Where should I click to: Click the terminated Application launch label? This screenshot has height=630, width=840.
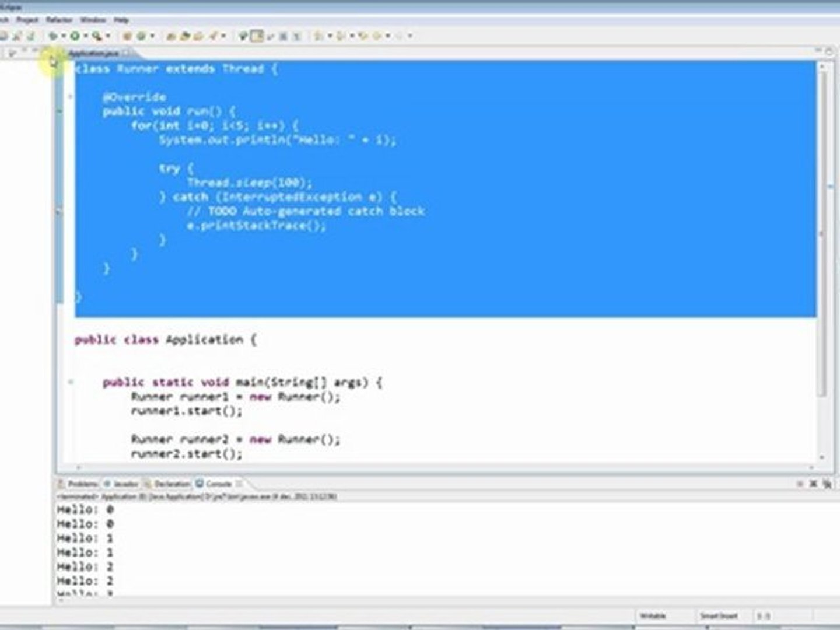click(197, 496)
